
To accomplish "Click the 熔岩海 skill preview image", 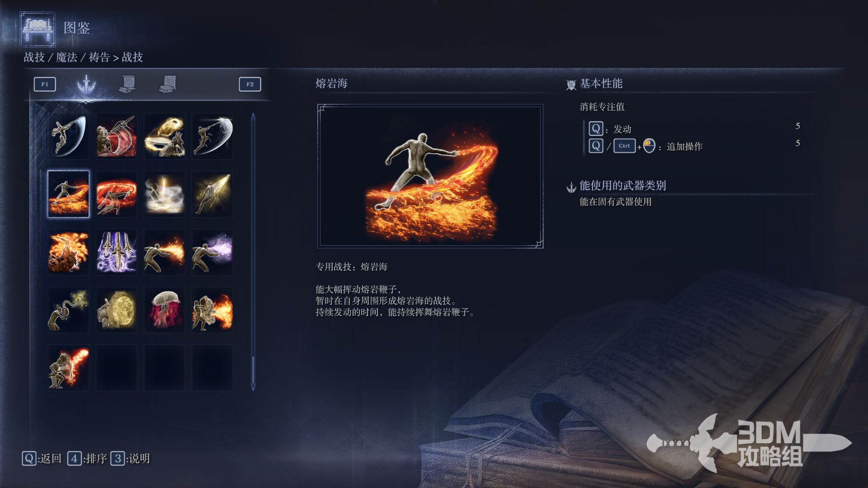I will point(430,176).
